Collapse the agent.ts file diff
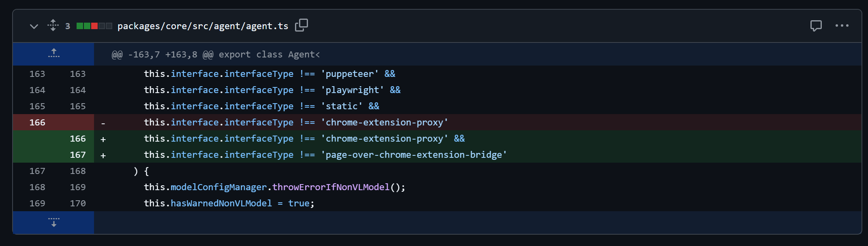 [34, 26]
